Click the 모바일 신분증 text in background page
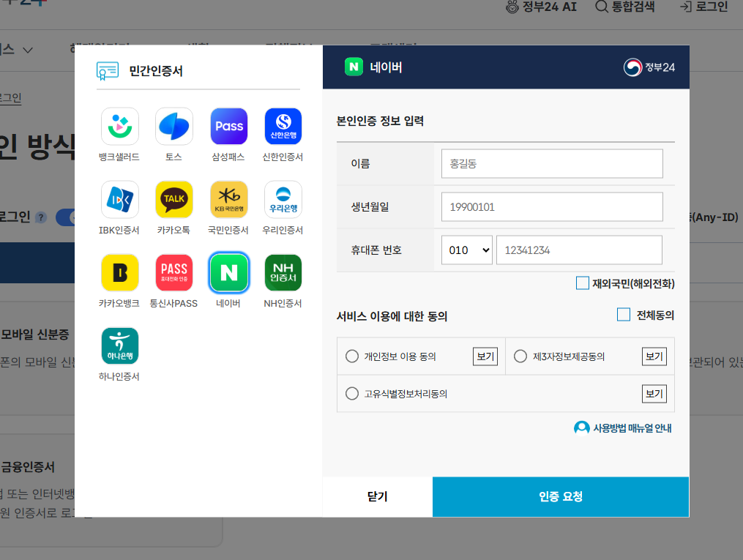The width and height of the screenshot is (743, 560). (x=35, y=335)
